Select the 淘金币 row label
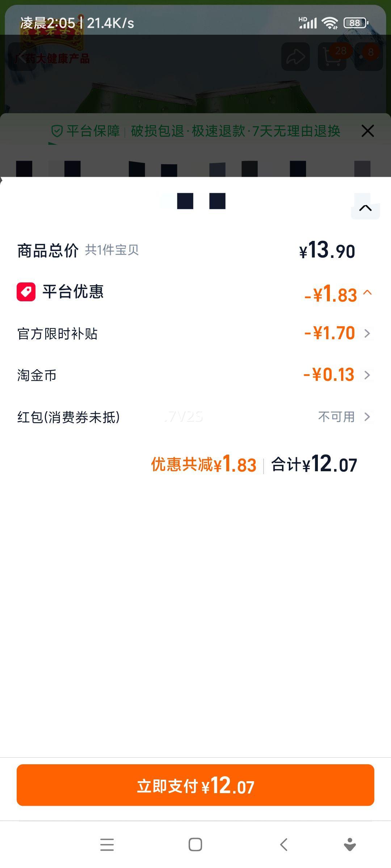The image size is (391, 868). point(37,375)
